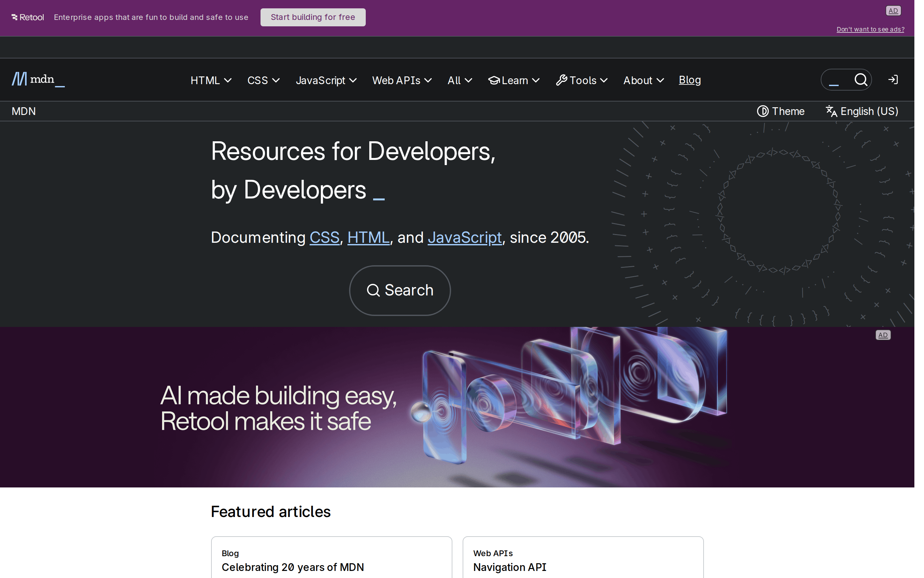Click the Enterprise apps ad tagline text

(x=151, y=17)
